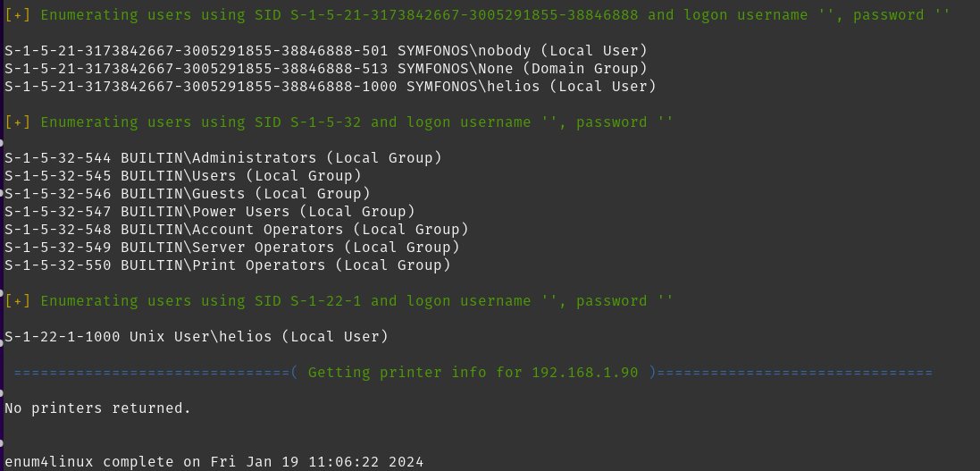
Task: Click BUILTIN\Power Users line
Action: tap(210, 212)
